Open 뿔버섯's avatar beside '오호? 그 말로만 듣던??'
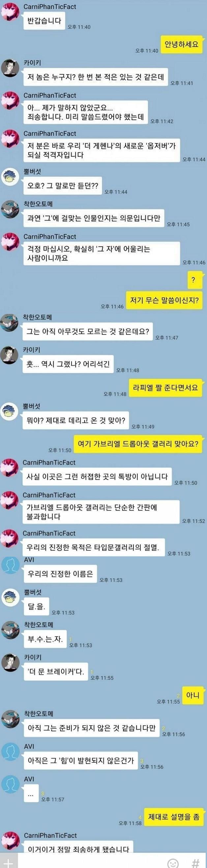This screenshot has width=207, height=868. point(10,177)
